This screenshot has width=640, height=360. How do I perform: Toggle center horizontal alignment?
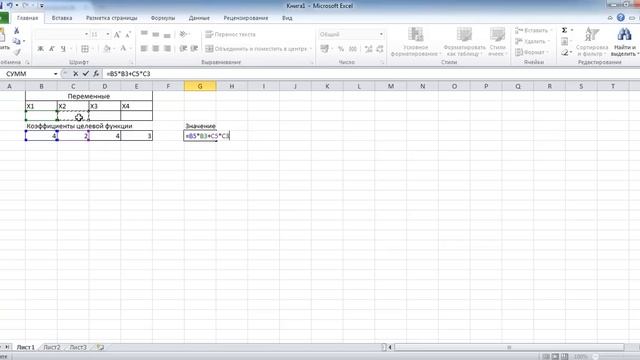click(156, 49)
